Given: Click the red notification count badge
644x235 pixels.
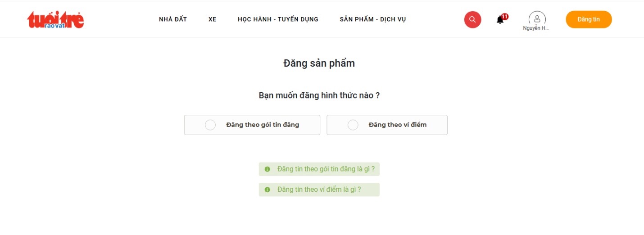Looking at the screenshot, I should click(505, 17).
